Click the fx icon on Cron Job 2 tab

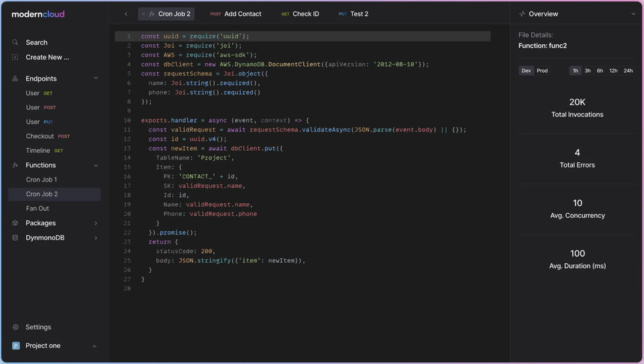152,14
